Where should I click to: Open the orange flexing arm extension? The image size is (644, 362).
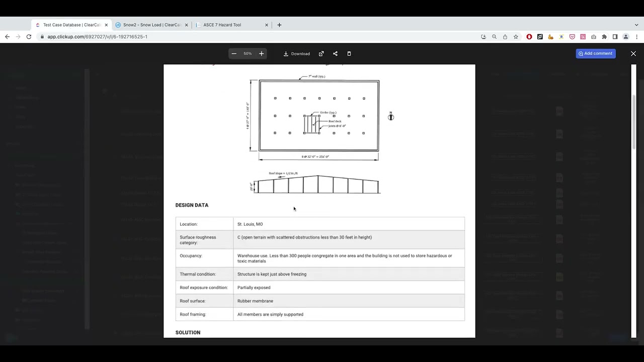coord(550,37)
